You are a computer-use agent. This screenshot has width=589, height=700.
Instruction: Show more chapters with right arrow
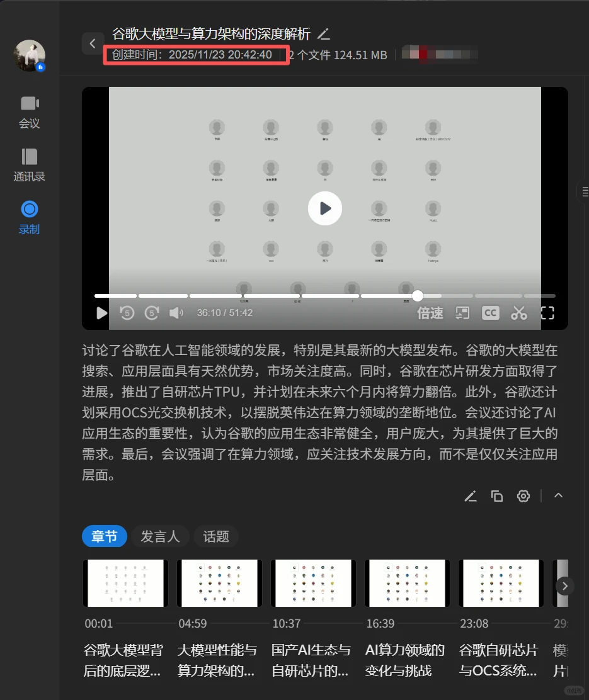[564, 586]
